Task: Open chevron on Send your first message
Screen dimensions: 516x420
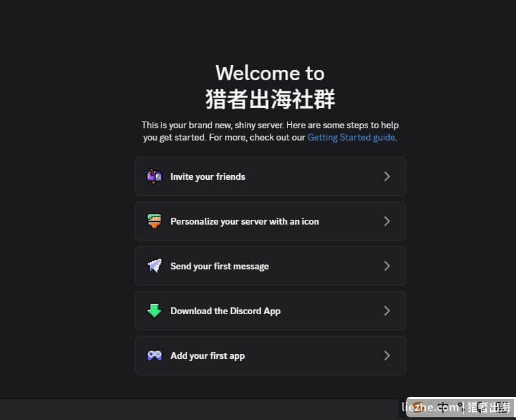Action: tap(386, 266)
